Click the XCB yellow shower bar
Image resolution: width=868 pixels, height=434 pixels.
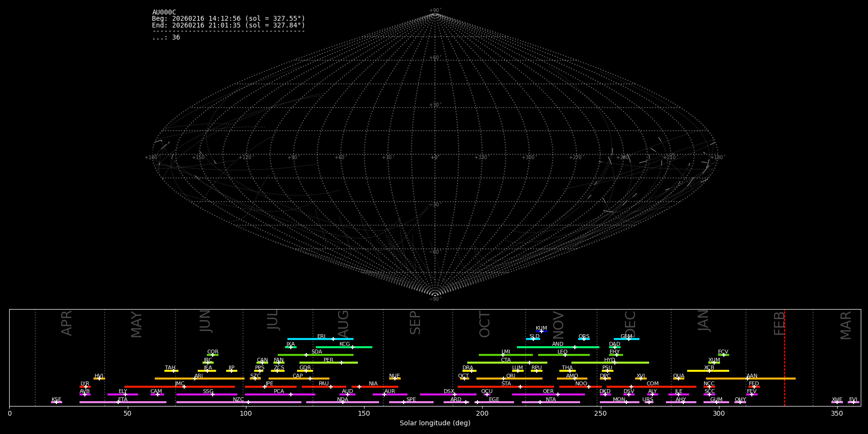(708, 371)
